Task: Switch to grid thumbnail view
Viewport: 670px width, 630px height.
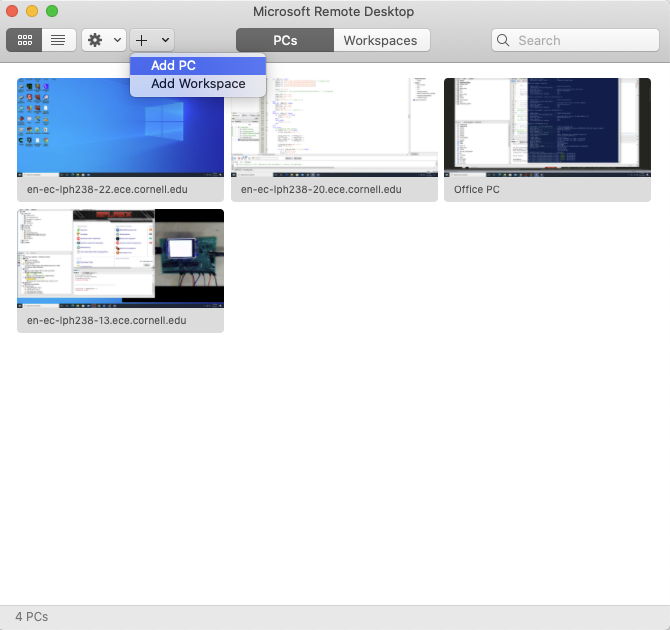Action: click(24, 40)
